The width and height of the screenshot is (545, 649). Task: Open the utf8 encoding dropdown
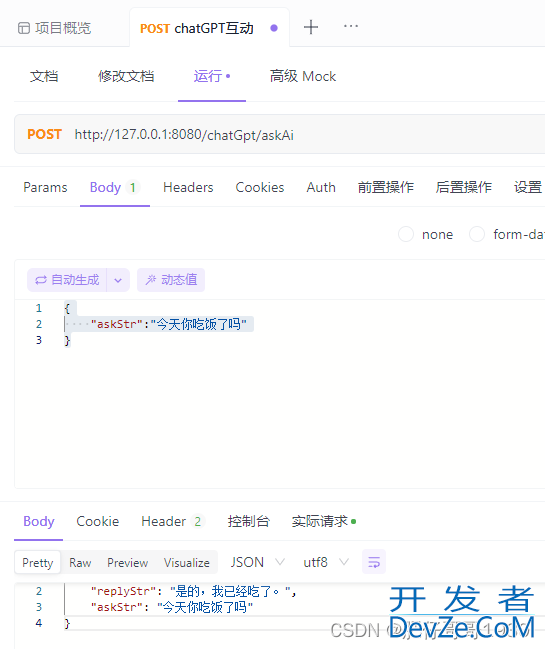326,562
